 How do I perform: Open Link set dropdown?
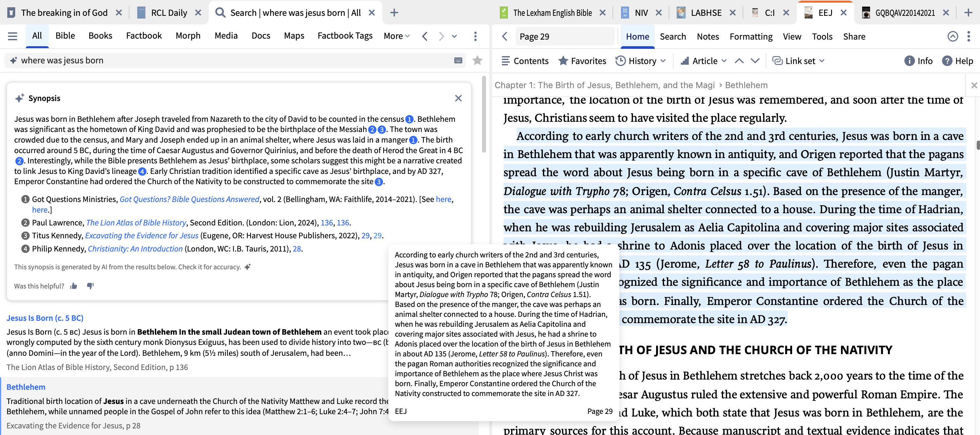tap(798, 61)
